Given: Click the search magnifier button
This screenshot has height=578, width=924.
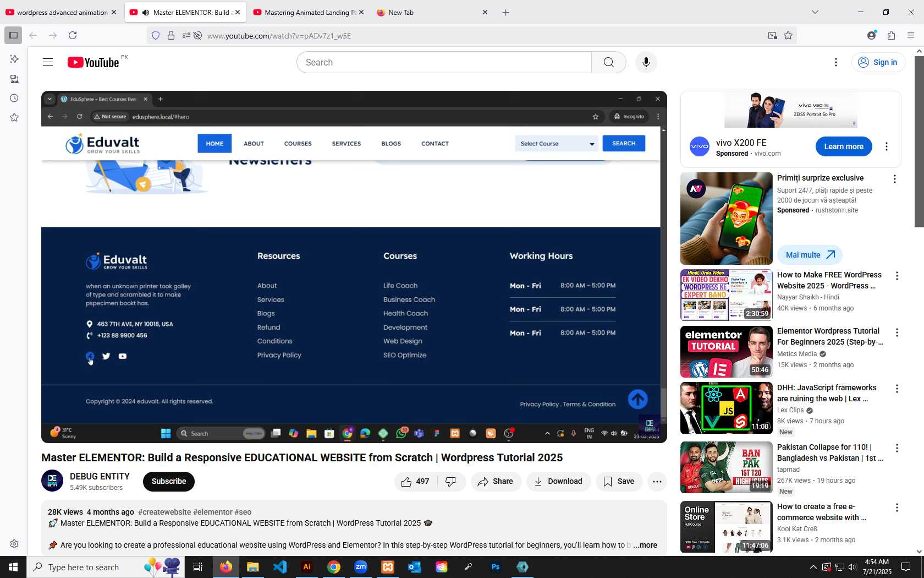Looking at the screenshot, I should 608,62.
